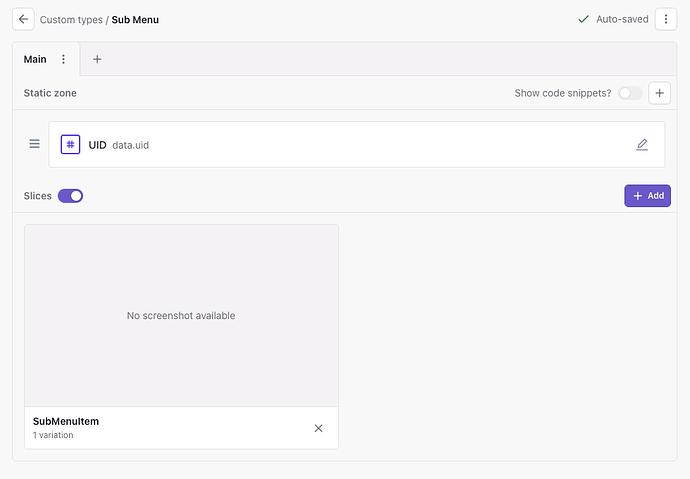Click the Auto-saved status indicator

tap(613, 19)
